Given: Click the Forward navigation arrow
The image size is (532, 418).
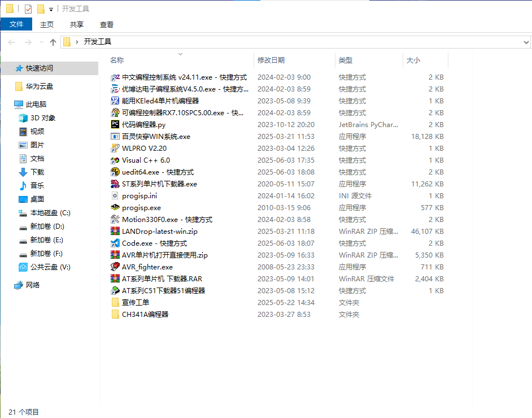Looking at the screenshot, I should pos(28,42).
